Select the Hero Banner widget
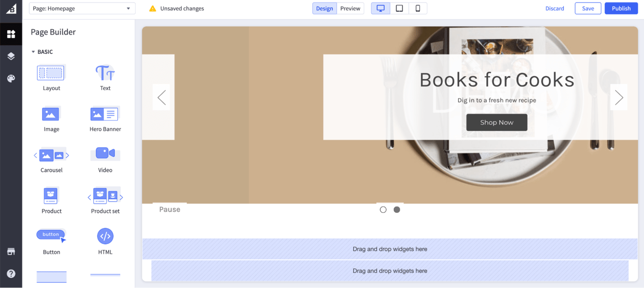The width and height of the screenshot is (644, 288). click(x=105, y=114)
